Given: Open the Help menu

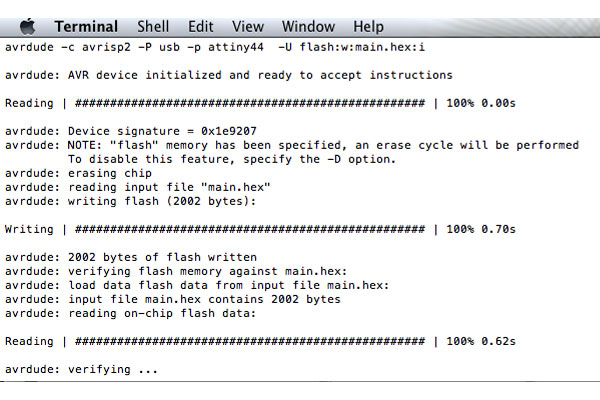Looking at the screenshot, I should (368, 27).
